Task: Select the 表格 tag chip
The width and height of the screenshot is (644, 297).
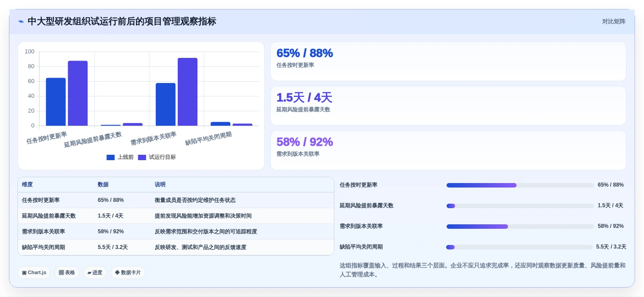Action: coord(67,272)
